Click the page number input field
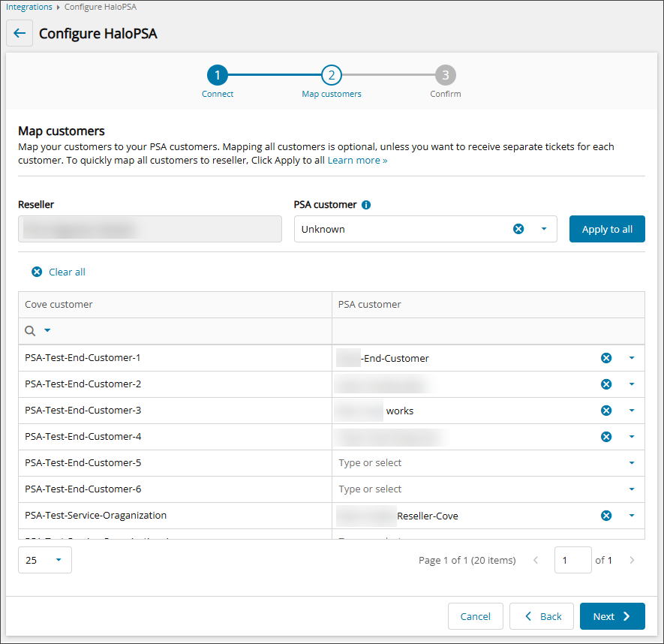The image size is (664, 644). (x=572, y=560)
